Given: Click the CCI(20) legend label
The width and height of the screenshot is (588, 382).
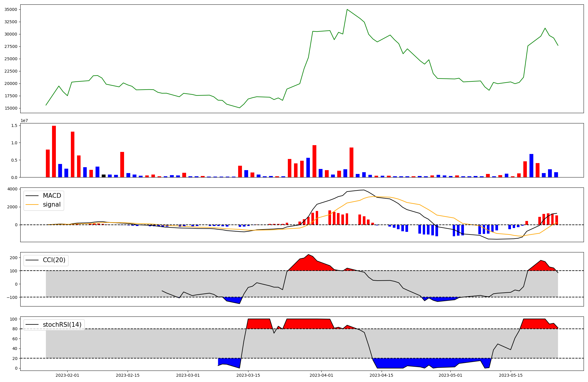Looking at the screenshot, I should click(x=54, y=260).
